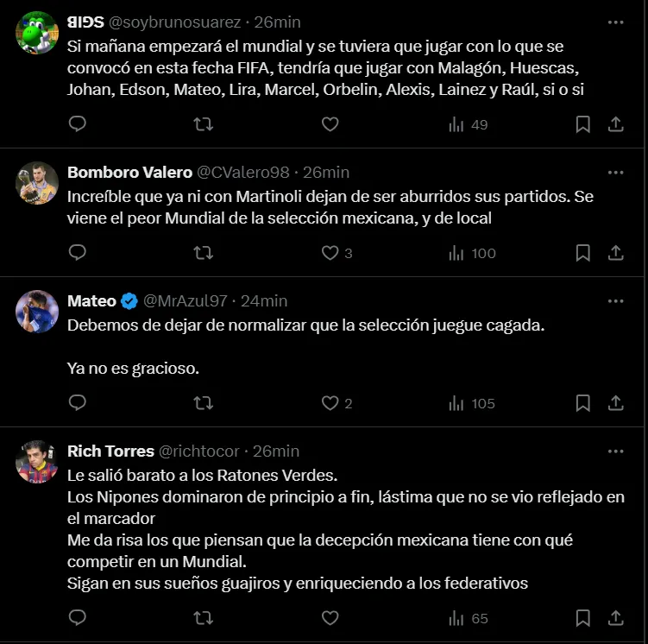Share soybrunosuarez's tweet
Image resolution: width=648 pixels, height=644 pixels.
coord(616,124)
